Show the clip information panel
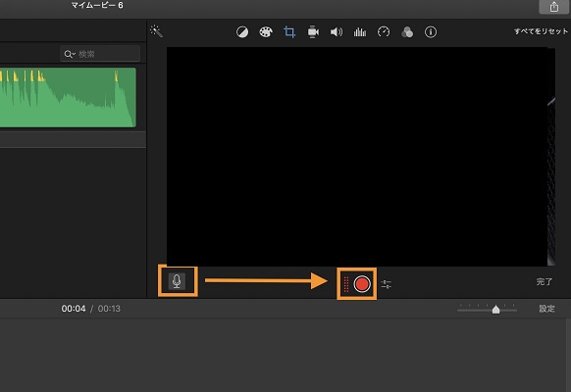The height and width of the screenshot is (392, 571). (431, 32)
